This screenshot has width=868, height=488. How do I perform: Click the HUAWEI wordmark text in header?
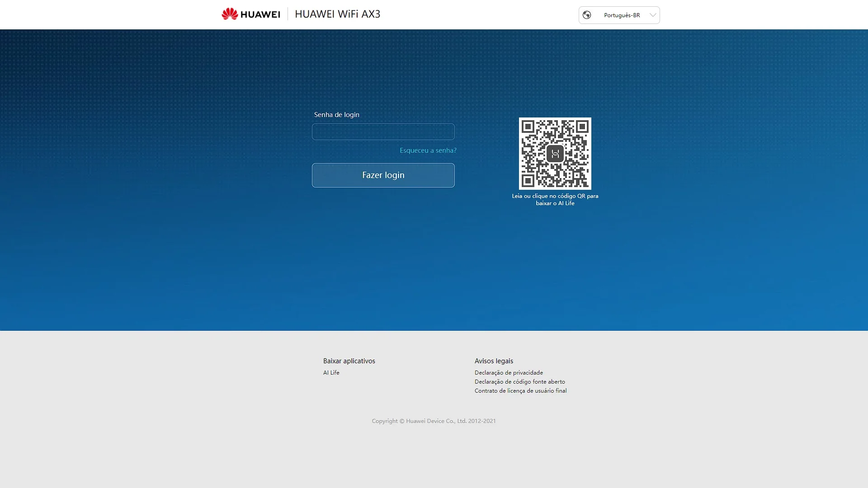(260, 14)
